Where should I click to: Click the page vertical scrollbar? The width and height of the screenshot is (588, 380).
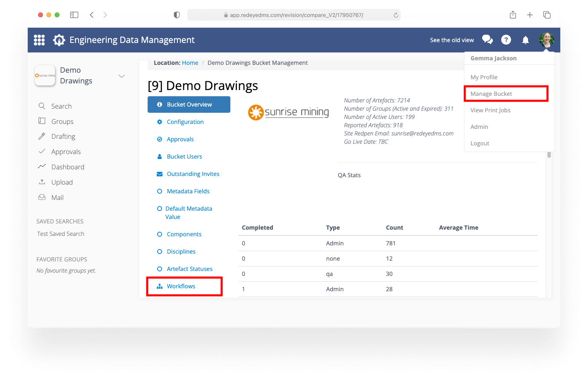click(549, 155)
